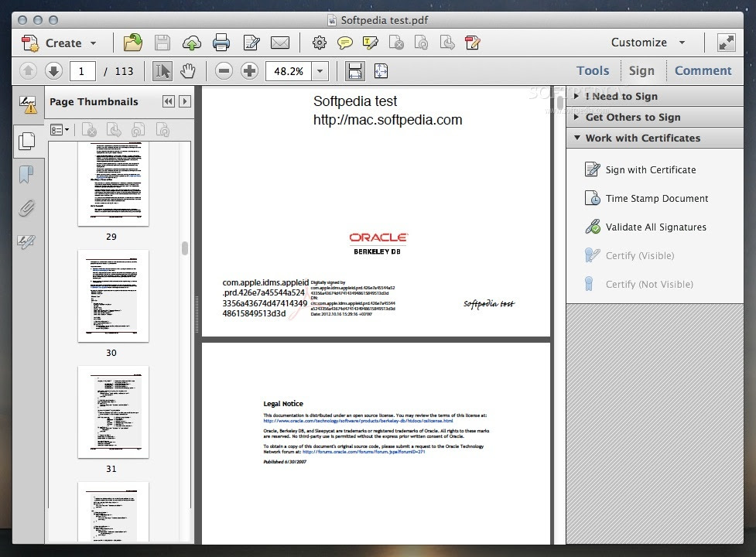Open the Attachments paperclip panel
This screenshot has height=557, width=756.
coord(27,208)
